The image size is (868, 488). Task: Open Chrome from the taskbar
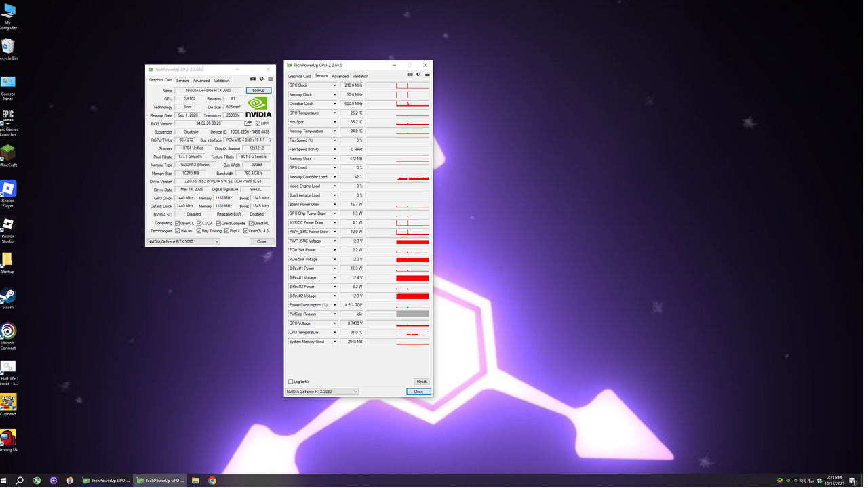(x=212, y=481)
